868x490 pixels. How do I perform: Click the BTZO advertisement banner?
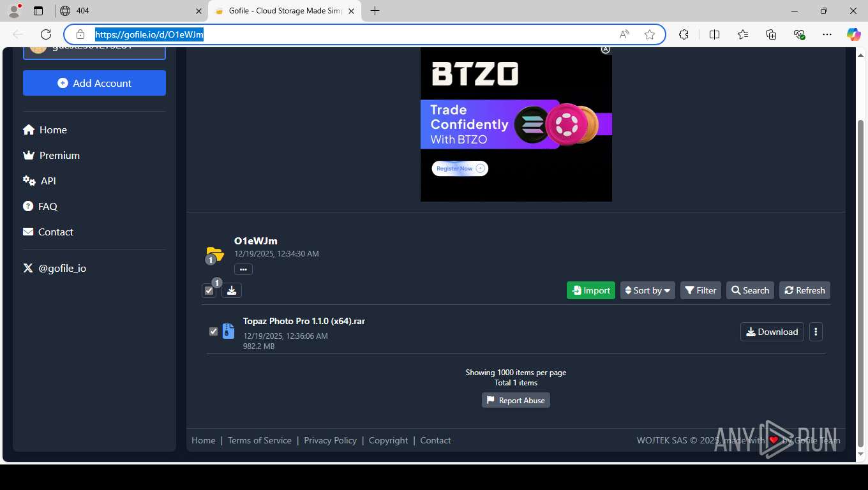click(x=516, y=124)
